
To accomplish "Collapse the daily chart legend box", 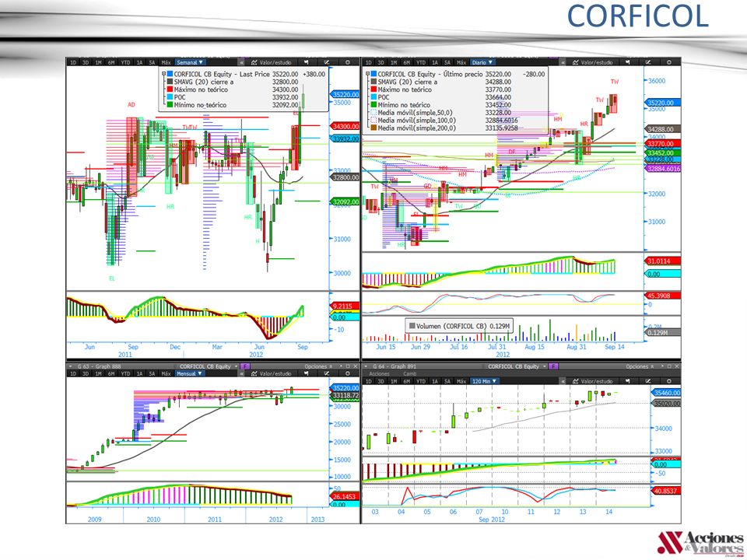I will [367, 75].
